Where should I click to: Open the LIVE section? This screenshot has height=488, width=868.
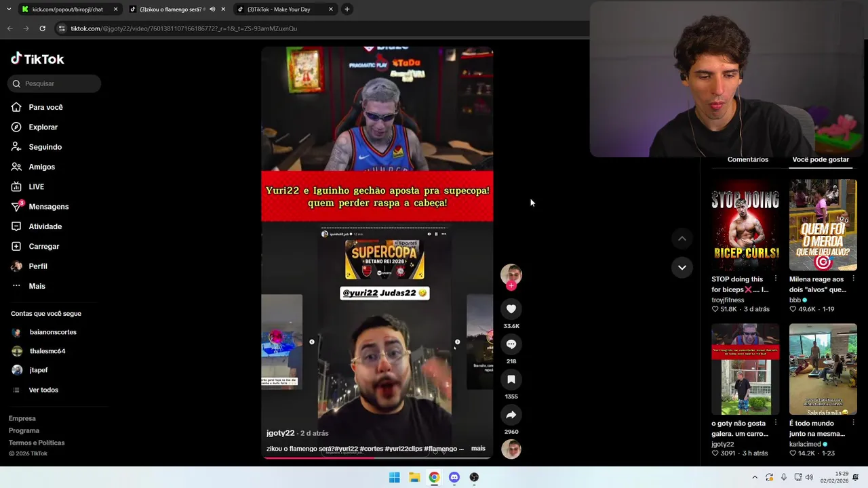36,186
